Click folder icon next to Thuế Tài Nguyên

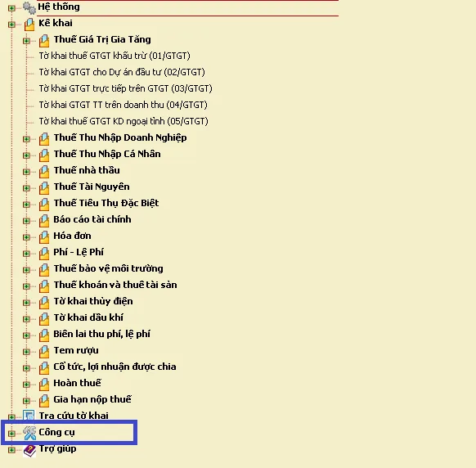coord(44,188)
